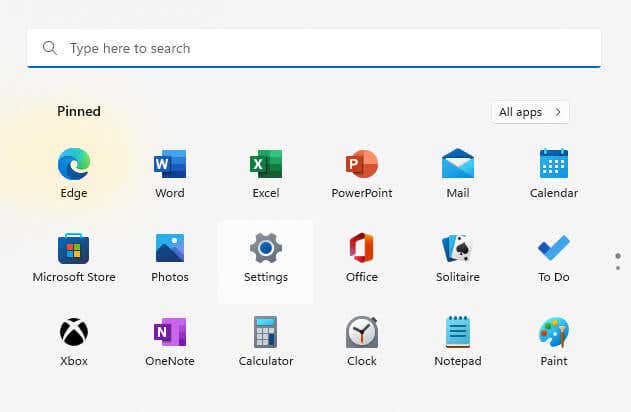
Task: Launch the Office app
Action: click(x=362, y=258)
